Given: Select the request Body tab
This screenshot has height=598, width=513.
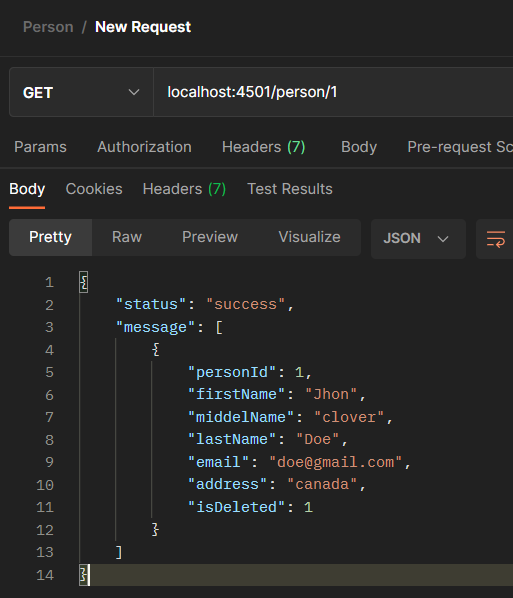Looking at the screenshot, I should [x=359, y=147].
